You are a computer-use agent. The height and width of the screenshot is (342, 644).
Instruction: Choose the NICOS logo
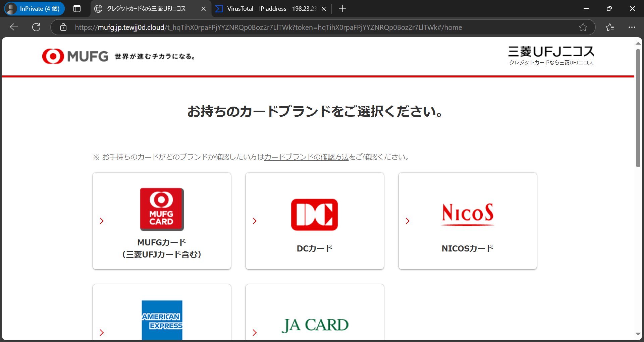[x=468, y=214]
